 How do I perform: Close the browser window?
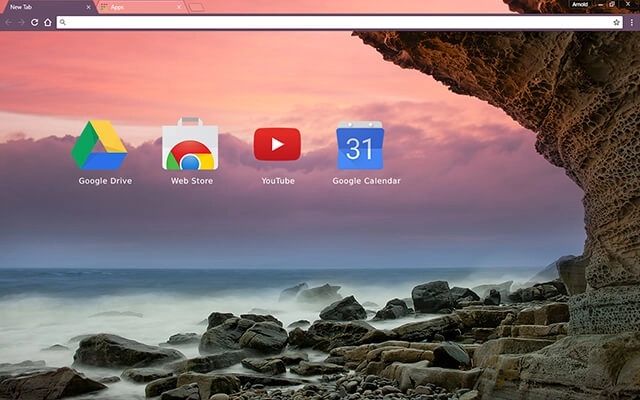(628, 4)
